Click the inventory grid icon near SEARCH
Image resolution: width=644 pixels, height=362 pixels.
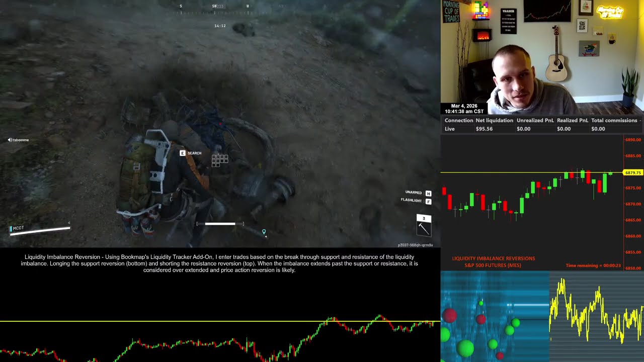[x=220, y=160]
